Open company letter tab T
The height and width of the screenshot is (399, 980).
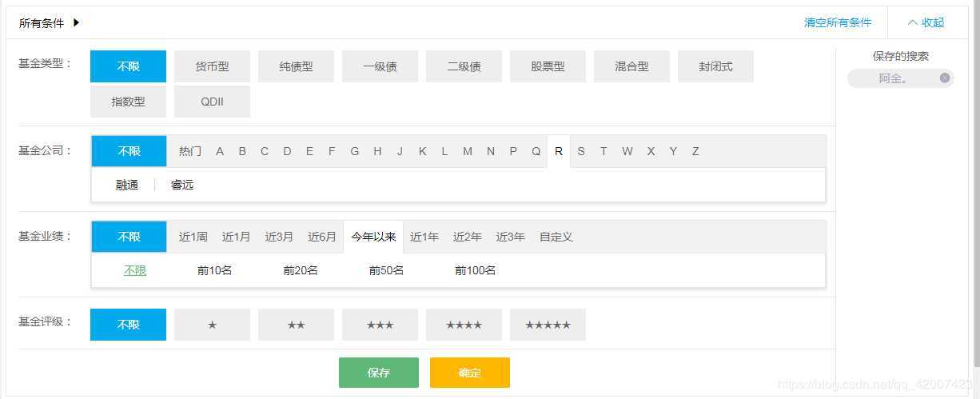pos(604,151)
